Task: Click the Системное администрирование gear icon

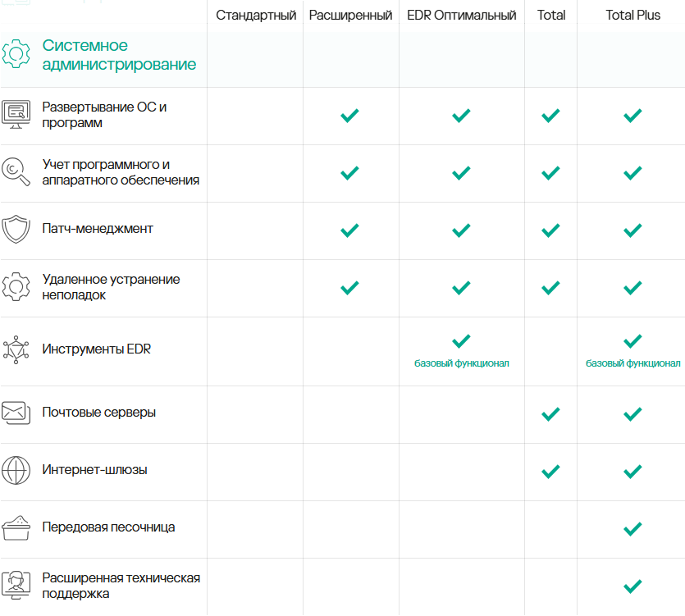Action: click(16, 53)
